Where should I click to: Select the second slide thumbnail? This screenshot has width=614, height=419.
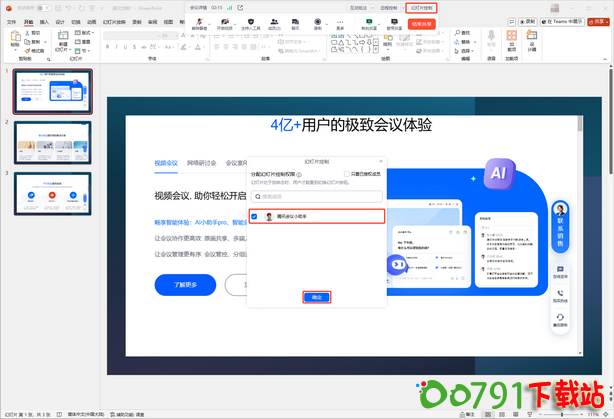[x=53, y=141]
